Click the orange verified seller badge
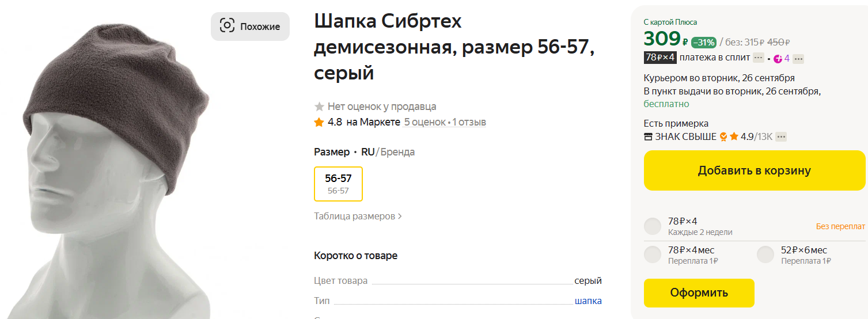 pos(723,137)
